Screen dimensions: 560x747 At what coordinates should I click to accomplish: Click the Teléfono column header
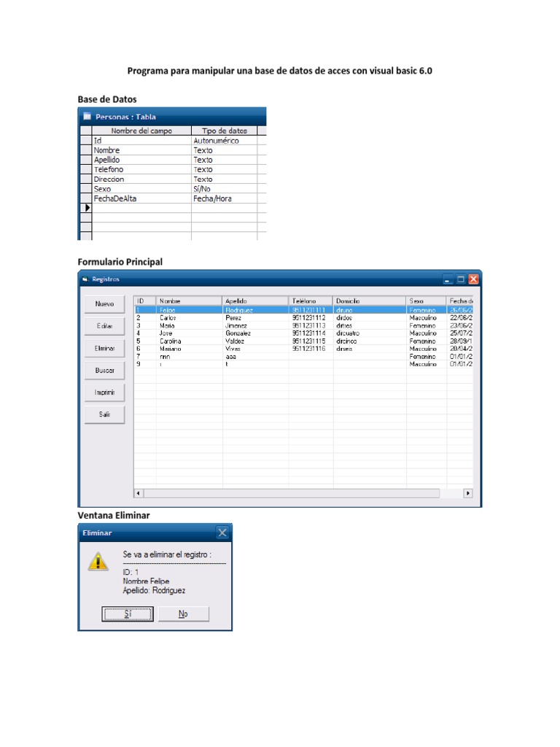[311, 301]
